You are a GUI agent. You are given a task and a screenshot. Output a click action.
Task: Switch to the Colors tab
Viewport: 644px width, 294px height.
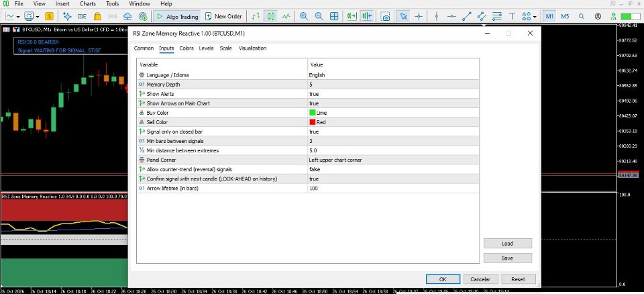pyautogui.click(x=186, y=48)
